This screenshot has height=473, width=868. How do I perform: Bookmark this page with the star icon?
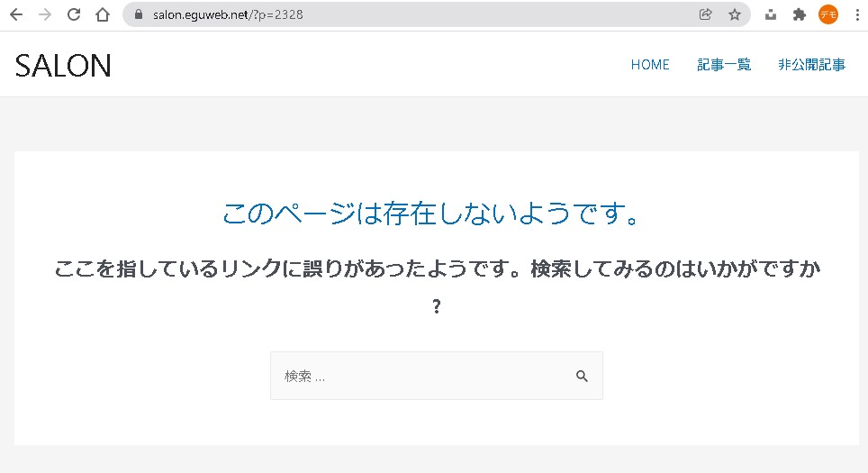734,14
